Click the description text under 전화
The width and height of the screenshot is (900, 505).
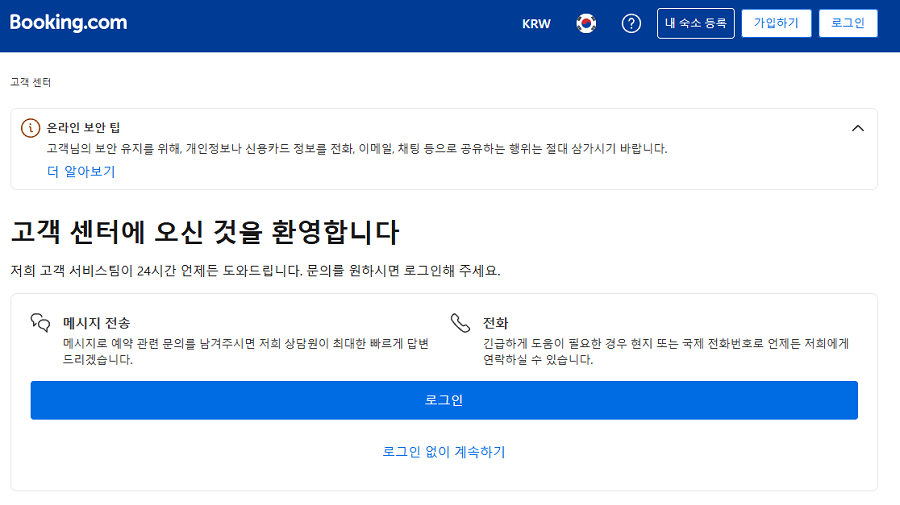click(x=666, y=351)
